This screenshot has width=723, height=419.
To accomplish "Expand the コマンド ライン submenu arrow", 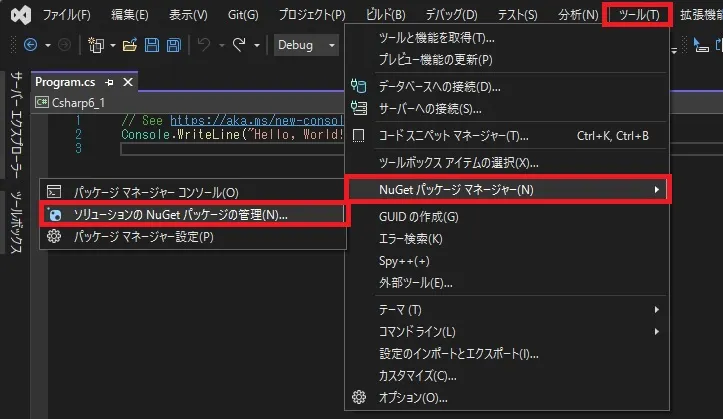I will (x=657, y=331).
